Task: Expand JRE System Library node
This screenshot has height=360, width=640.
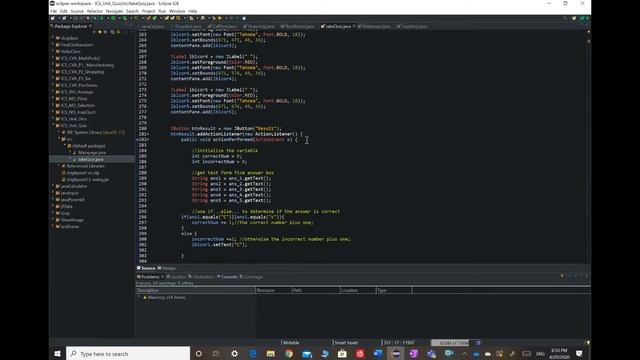Action: pos(59,132)
